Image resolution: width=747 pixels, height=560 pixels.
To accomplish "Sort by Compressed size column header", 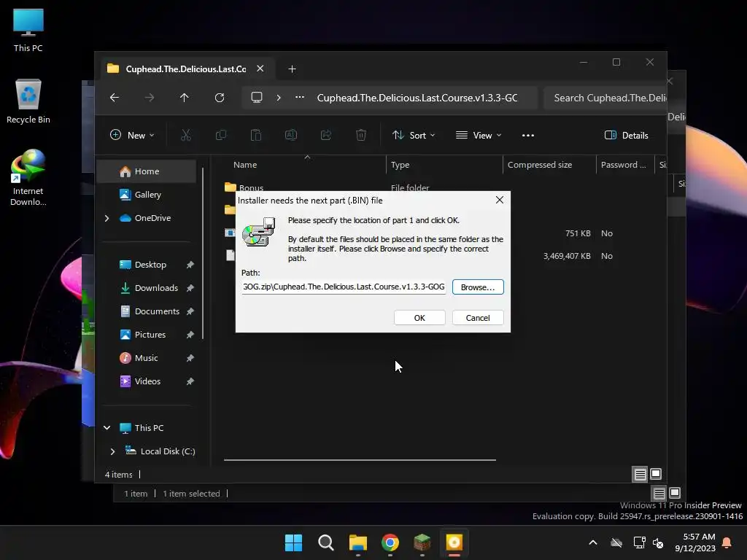I will click(x=549, y=165).
